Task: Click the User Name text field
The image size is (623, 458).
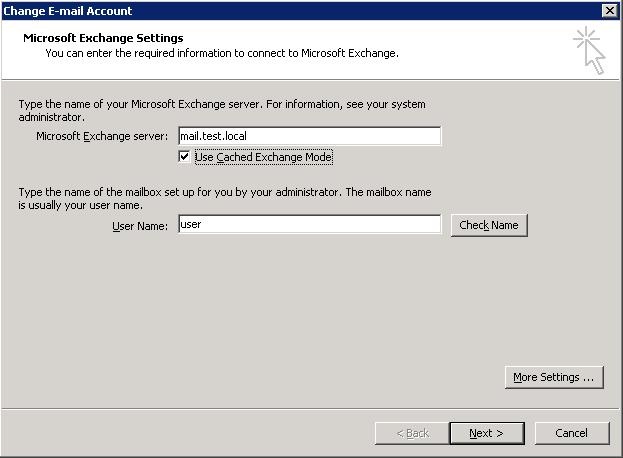Action: [x=310, y=224]
